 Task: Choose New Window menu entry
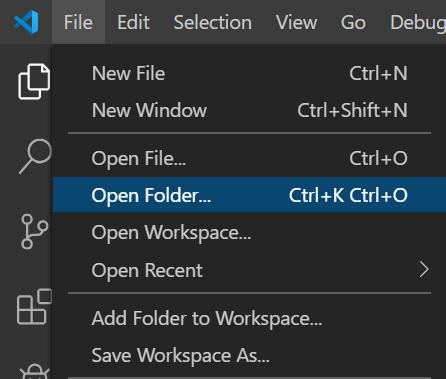(x=249, y=110)
